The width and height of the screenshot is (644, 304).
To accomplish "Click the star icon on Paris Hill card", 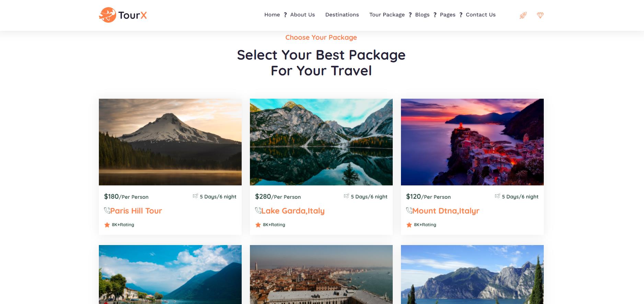I will tap(107, 225).
